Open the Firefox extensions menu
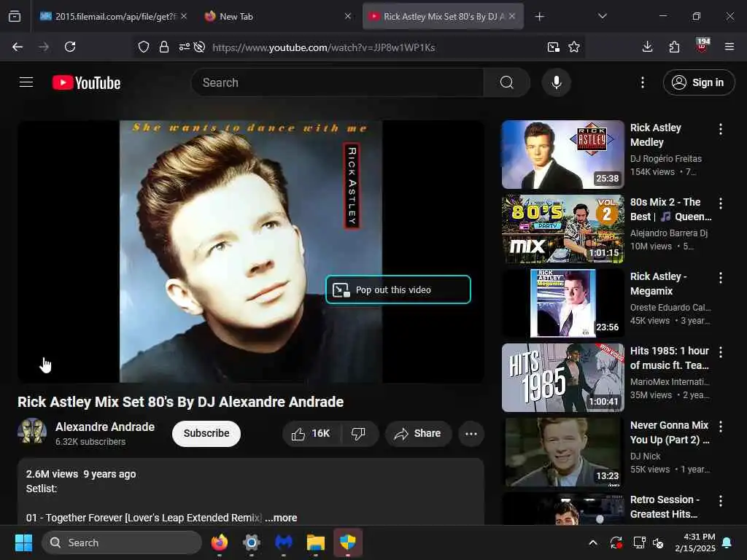The image size is (747, 560). coord(674,47)
